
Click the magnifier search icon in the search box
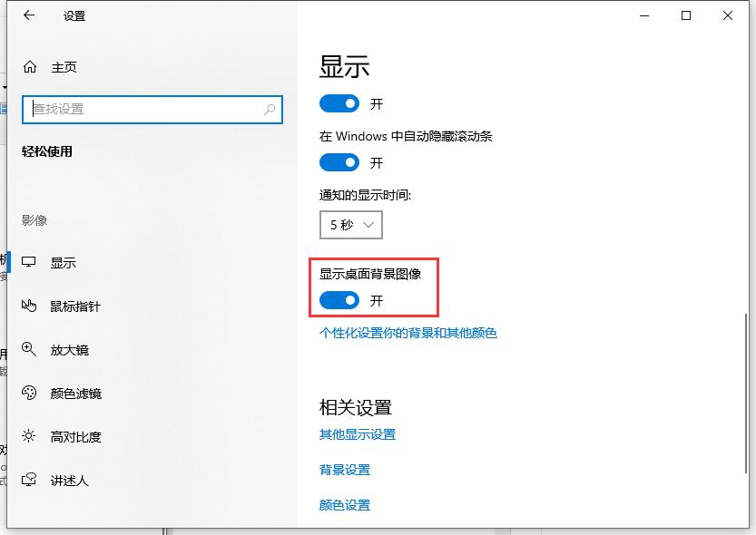[x=270, y=110]
